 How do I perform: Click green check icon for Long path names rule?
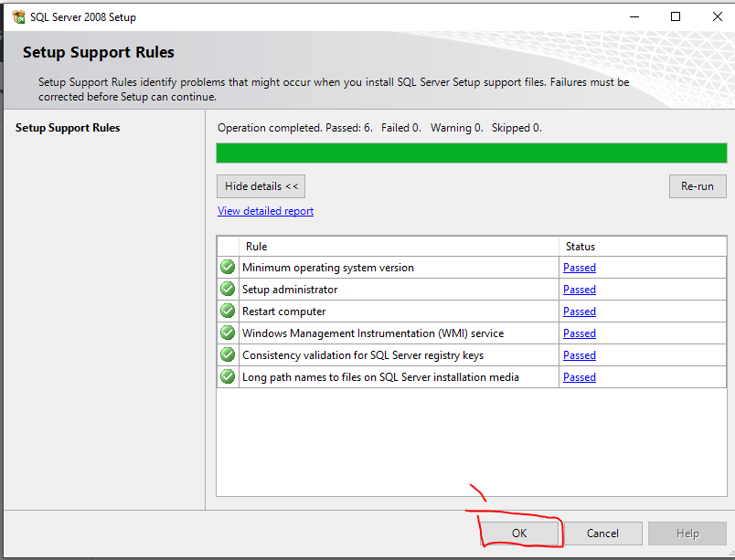(x=228, y=376)
